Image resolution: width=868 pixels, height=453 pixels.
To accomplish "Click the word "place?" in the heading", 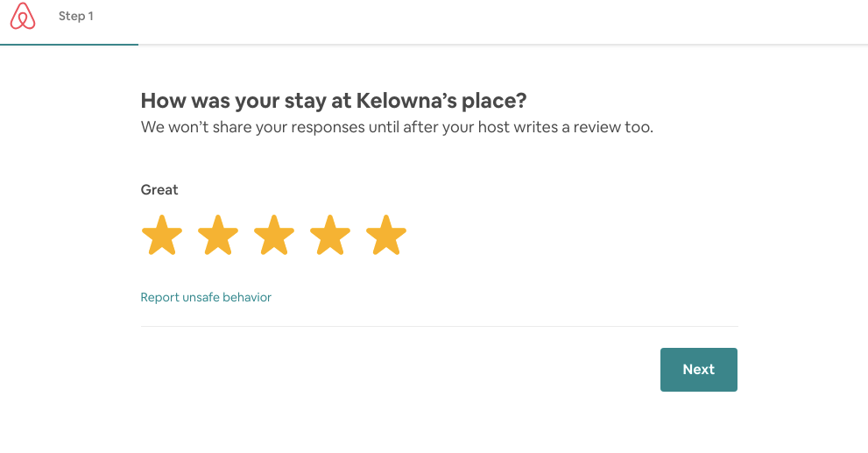I will coord(498,101).
